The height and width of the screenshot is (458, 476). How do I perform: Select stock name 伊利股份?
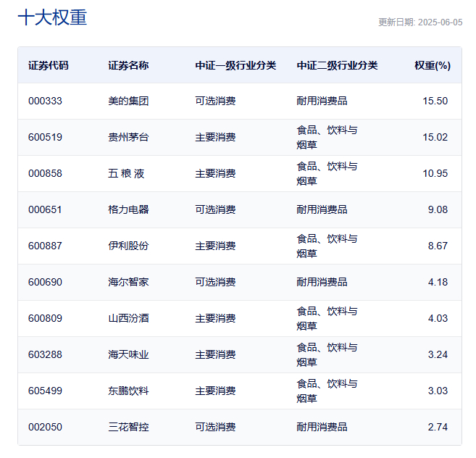click(x=128, y=246)
